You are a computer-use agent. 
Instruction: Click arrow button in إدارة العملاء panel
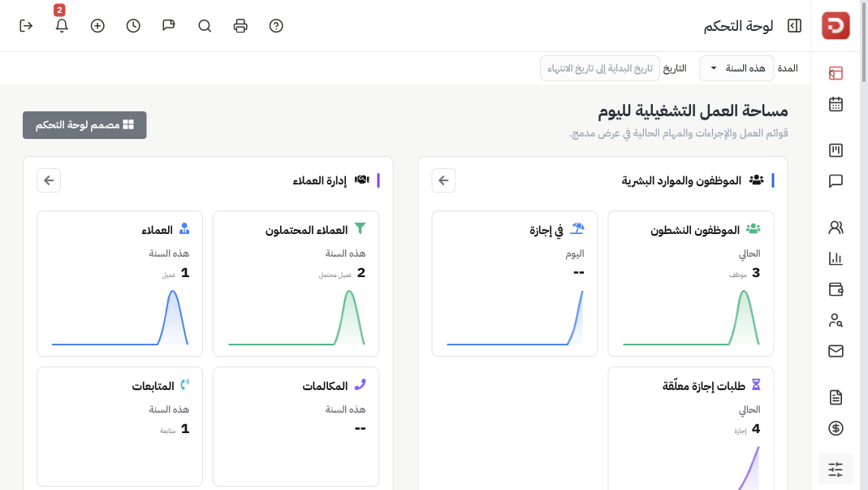point(49,180)
